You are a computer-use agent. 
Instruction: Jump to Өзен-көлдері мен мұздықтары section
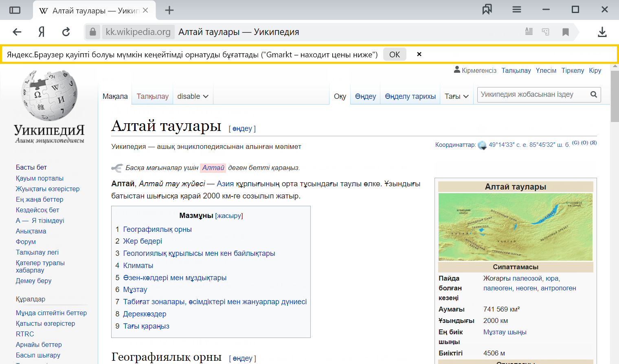pos(175,278)
